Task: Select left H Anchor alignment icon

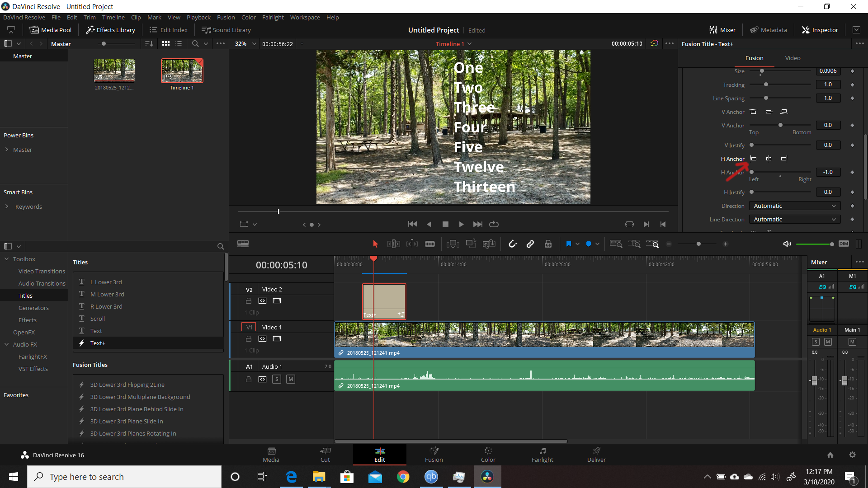Action: 754,159
